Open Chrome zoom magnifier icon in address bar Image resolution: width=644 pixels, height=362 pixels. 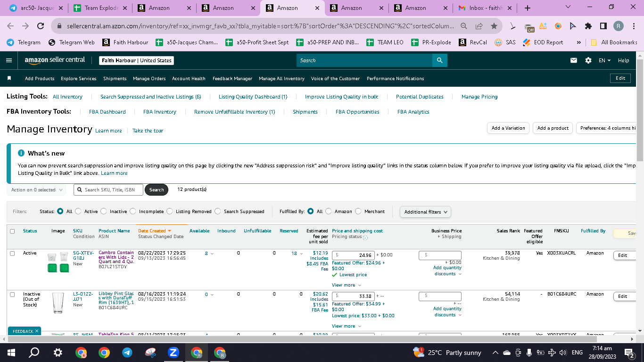tap(464, 26)
